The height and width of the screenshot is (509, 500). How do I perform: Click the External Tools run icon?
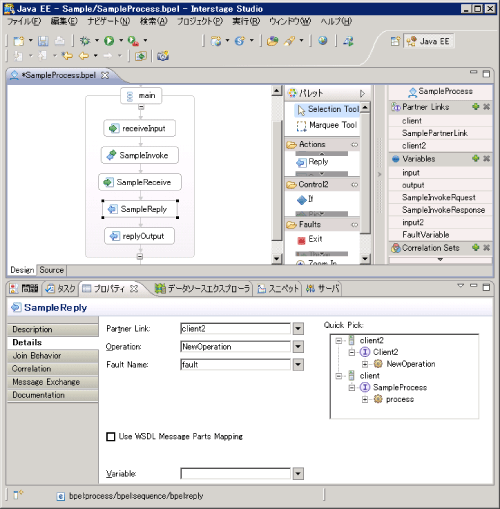click(x=133, y=41)
